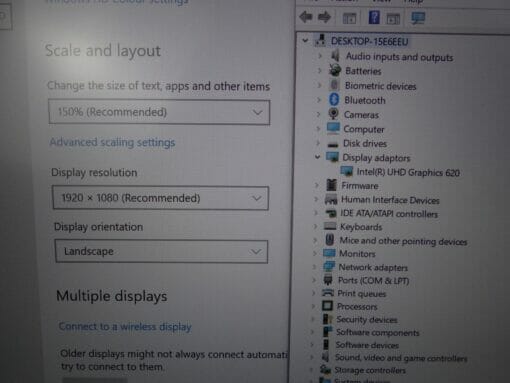
Task: Click the Back arrow in Device Manager toolbar
Action: click(306, 17)
